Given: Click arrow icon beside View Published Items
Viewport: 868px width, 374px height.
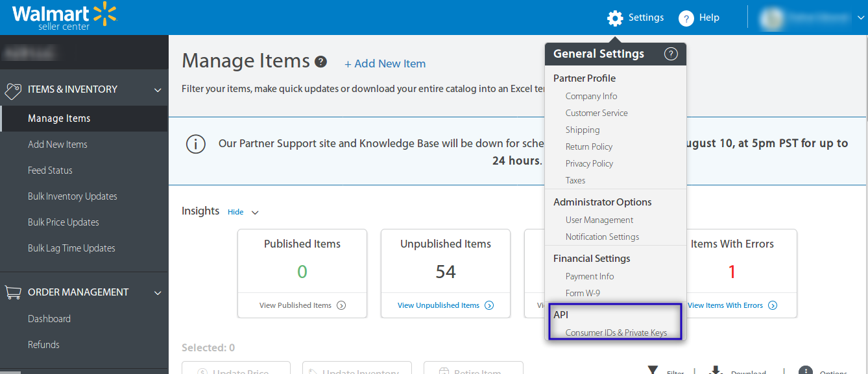Looking at the screenshot, I should [341, 305].
